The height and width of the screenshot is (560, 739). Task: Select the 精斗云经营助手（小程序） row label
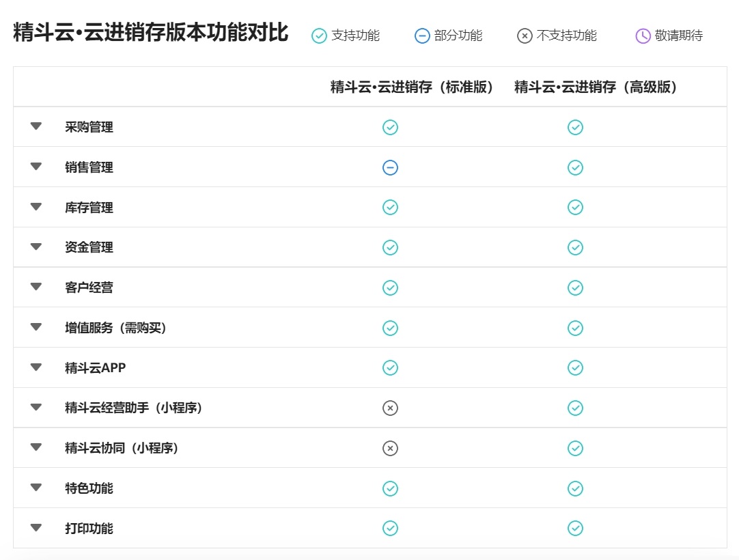coord(134,408)
